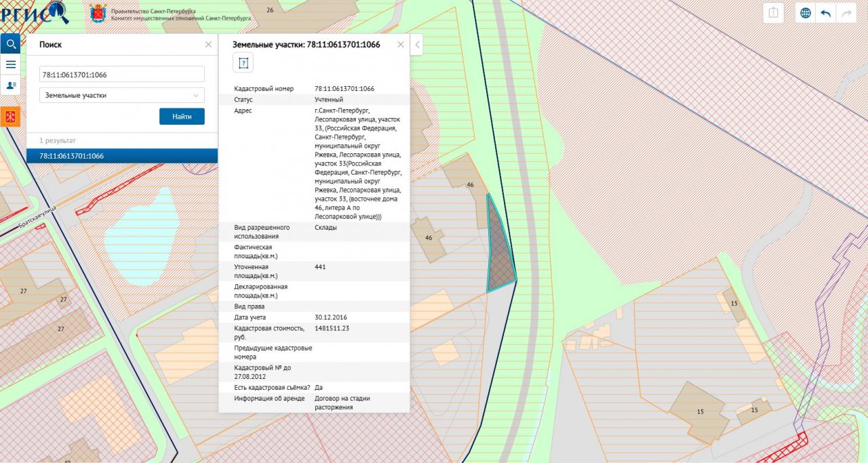Viewport: 868px width, 463px height.
Task: Open the user profile icon in the sidebar
Action: point(10,85)
